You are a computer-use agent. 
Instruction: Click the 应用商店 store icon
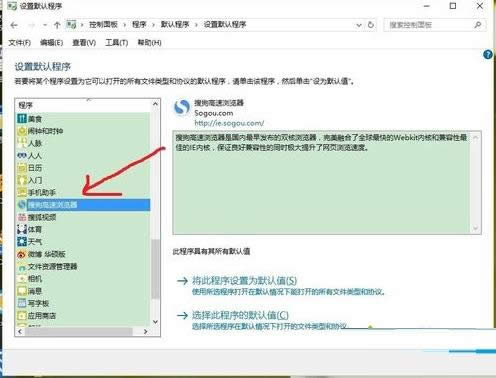(x=22, y=315)
